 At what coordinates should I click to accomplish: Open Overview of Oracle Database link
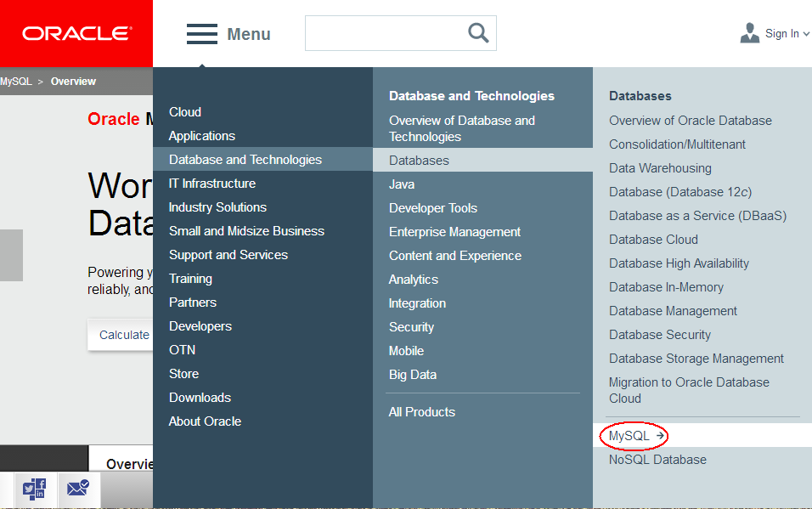coord(691,121)
